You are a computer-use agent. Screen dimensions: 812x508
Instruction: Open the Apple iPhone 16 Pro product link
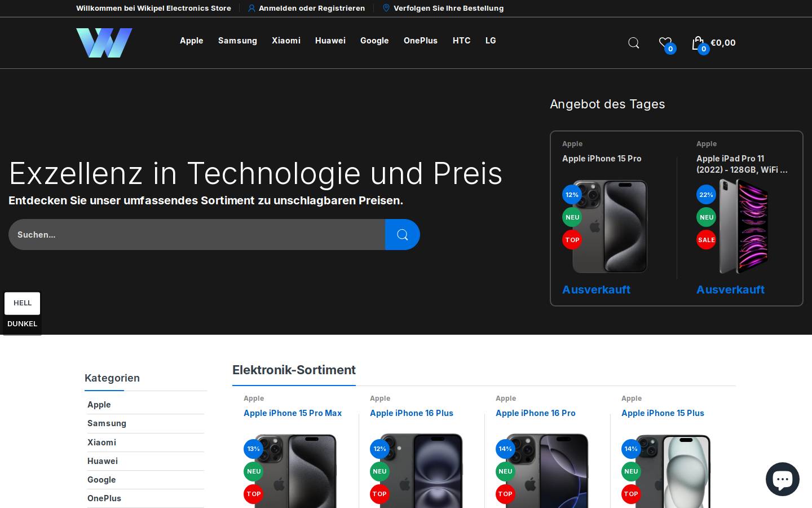pos(536,413)
